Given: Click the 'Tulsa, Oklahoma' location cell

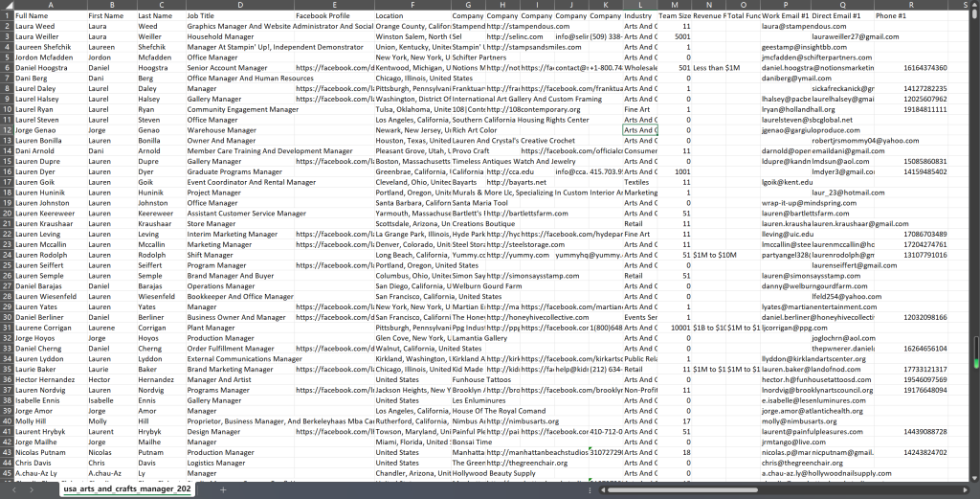Looking at the screenshot, I should tap(412, 109).
